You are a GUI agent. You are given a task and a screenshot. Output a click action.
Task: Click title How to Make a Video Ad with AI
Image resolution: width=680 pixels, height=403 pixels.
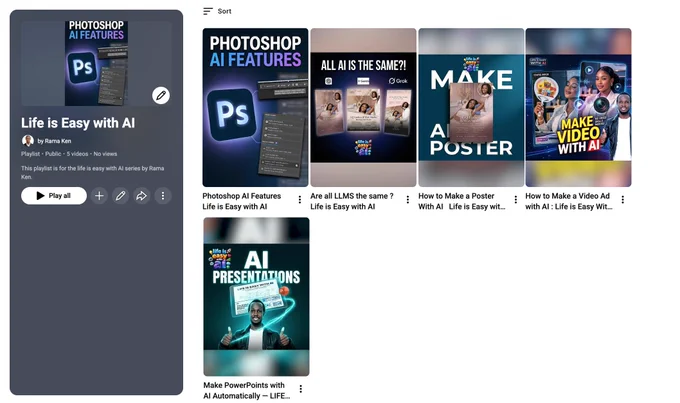[x=569, y=201]
